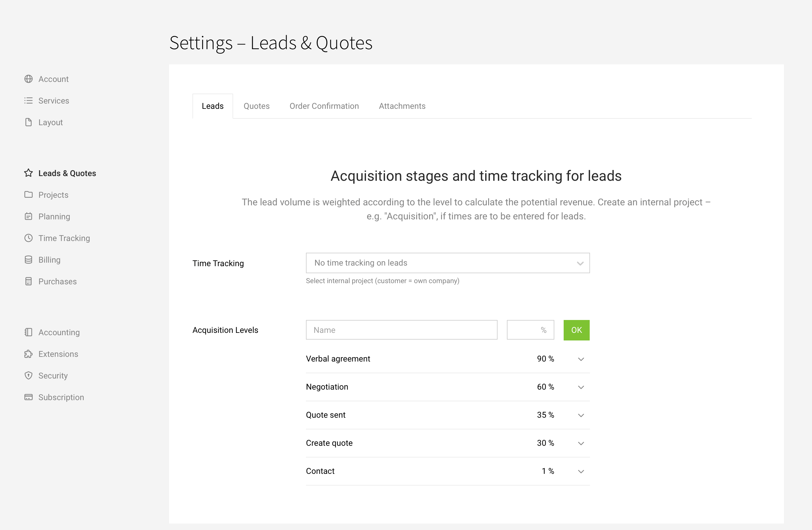
Task: Click the puzzle piece Extensions icon
Action: [29, 354]
